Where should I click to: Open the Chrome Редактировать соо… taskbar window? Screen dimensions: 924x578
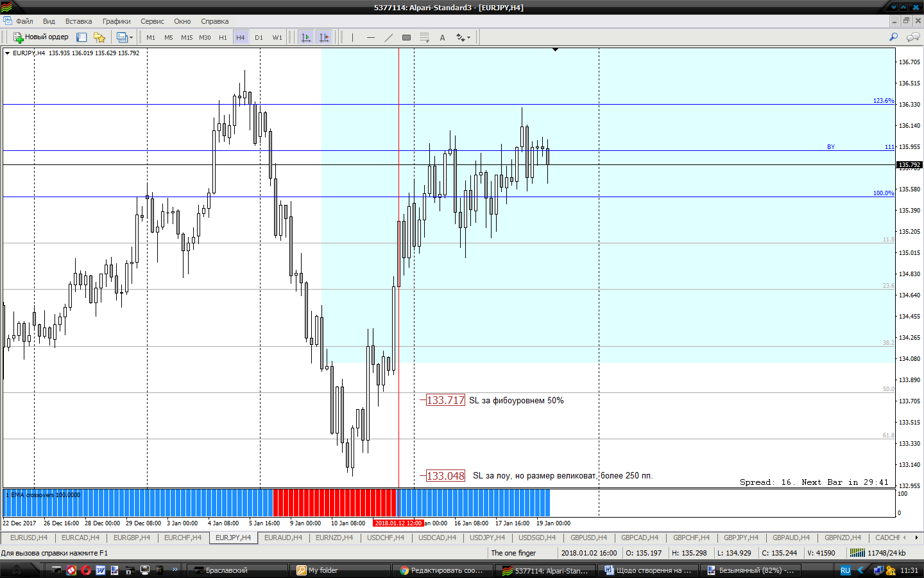(x=442, y=570)
